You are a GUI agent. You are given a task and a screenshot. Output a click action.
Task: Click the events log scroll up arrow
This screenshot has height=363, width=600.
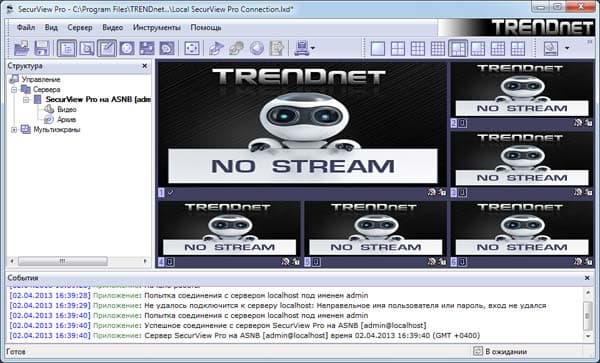click(588, 293)
